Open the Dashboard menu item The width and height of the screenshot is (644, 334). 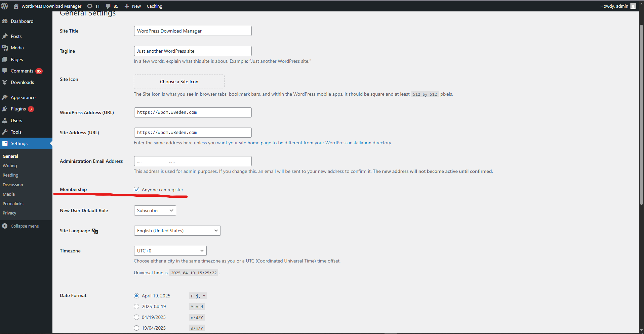point(22,21)
